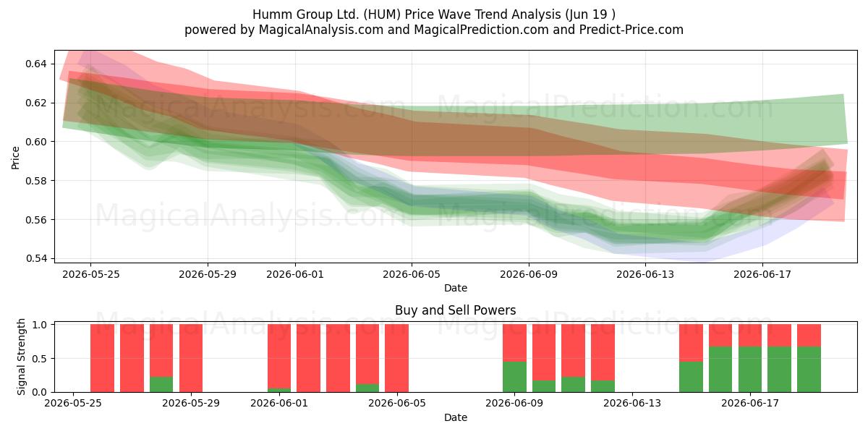The height and width of the screenshot is (434, 868).
Task: Click the green segment of the 2026-06-09 bar
Action: (x=514, y=377)
